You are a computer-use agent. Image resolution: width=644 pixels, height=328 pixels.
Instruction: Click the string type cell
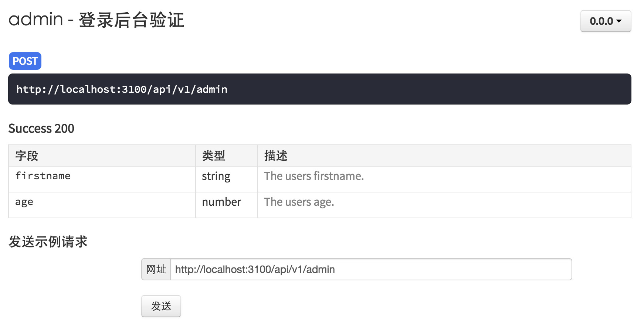[216, 176]
